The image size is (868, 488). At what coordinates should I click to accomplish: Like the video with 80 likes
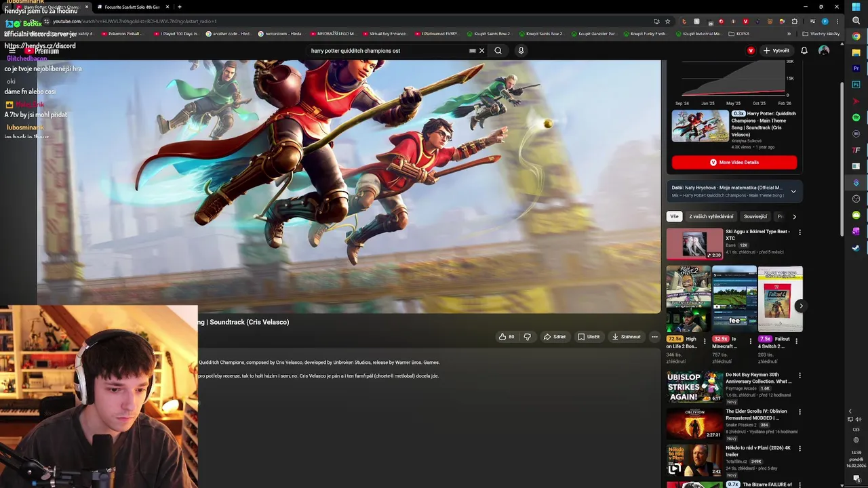pos(507,337)
